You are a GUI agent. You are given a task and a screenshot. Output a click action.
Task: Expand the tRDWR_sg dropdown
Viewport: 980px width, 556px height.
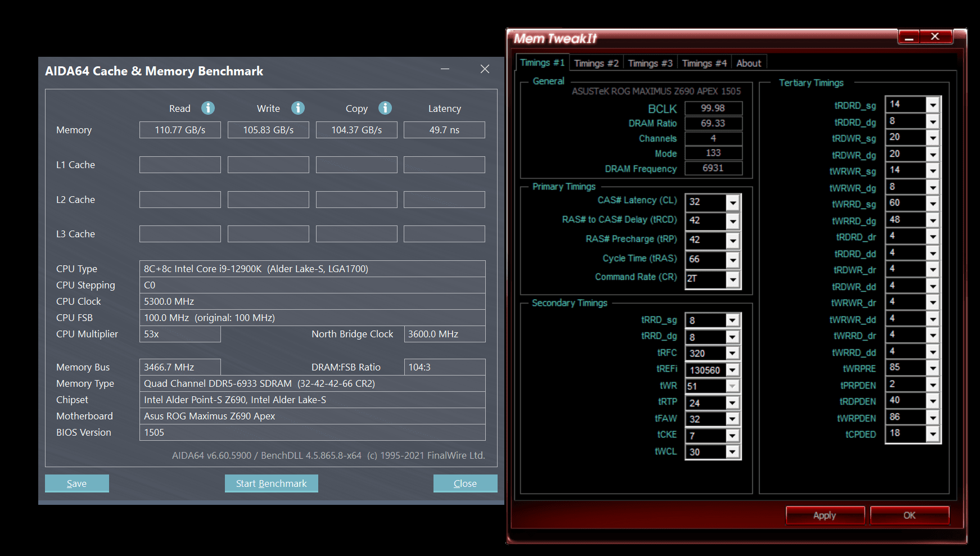point(933,138)
